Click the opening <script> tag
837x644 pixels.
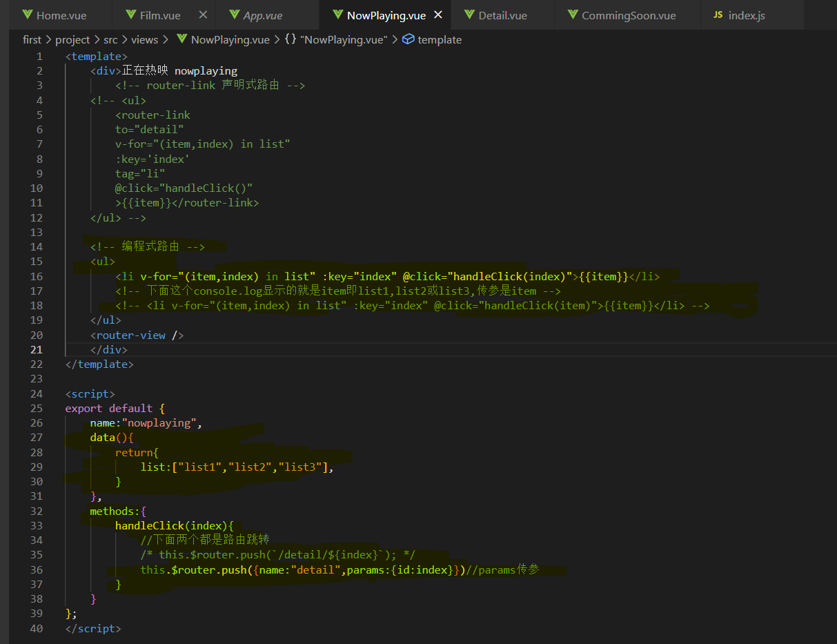90,393
